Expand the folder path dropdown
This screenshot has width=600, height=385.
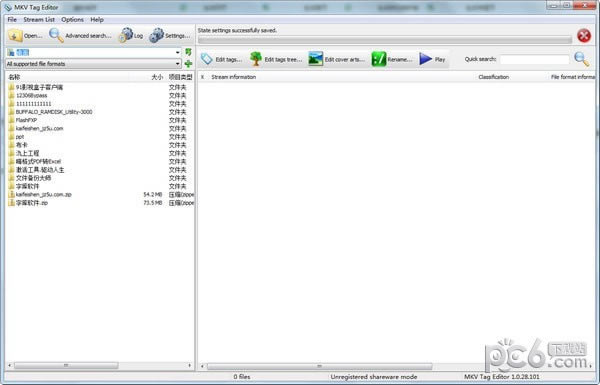[178, 52]
